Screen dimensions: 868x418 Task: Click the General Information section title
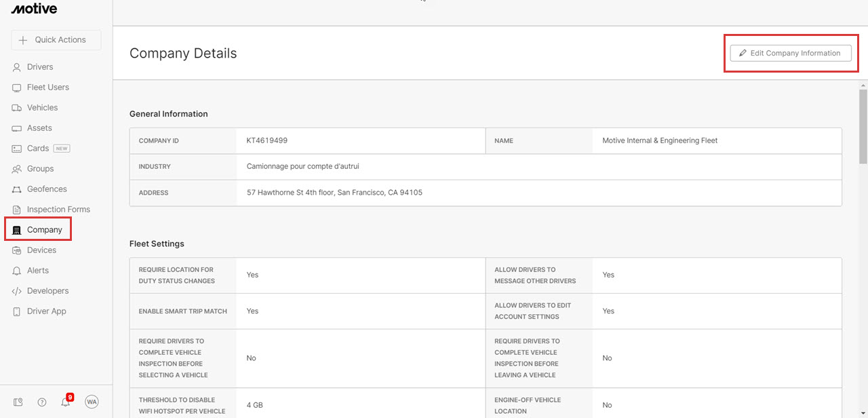tap(169, 114)
